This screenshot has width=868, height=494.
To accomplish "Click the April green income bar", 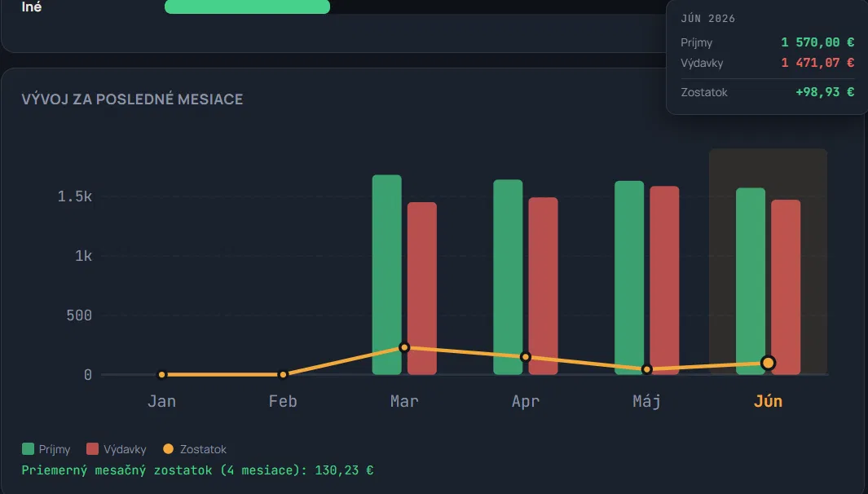I will 508,277.
